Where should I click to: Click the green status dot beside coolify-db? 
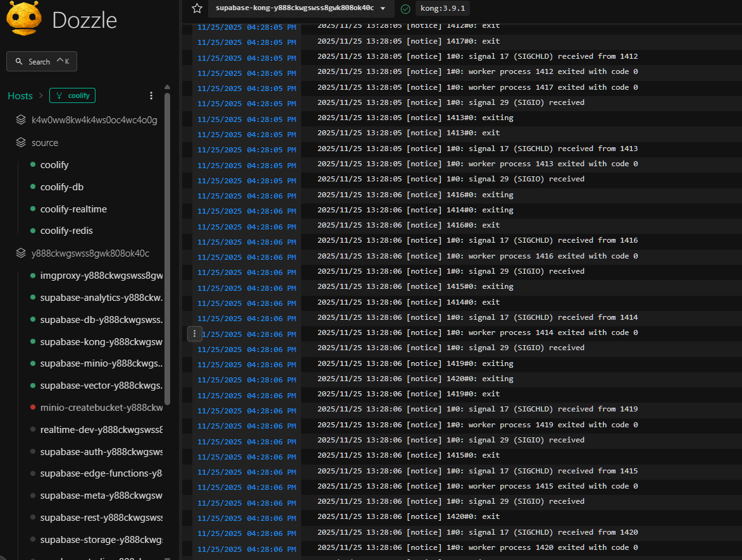click(x=33, y=187)
